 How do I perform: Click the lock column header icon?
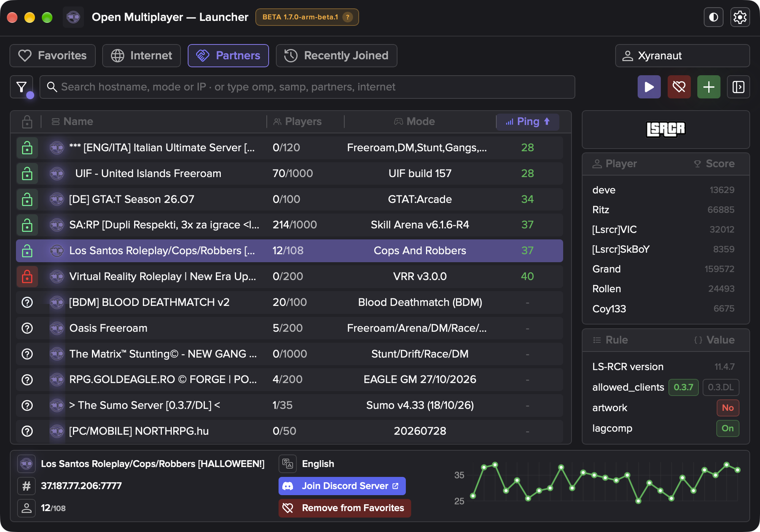pos(27,122)
